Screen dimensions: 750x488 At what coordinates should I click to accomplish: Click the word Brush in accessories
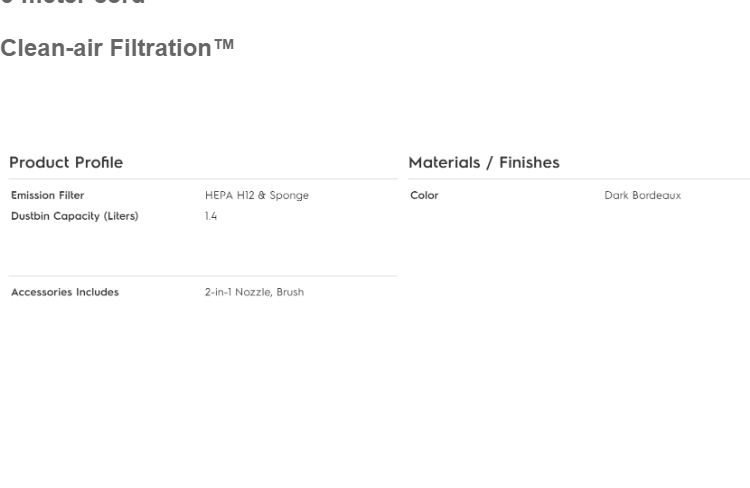tap(290, 292)
